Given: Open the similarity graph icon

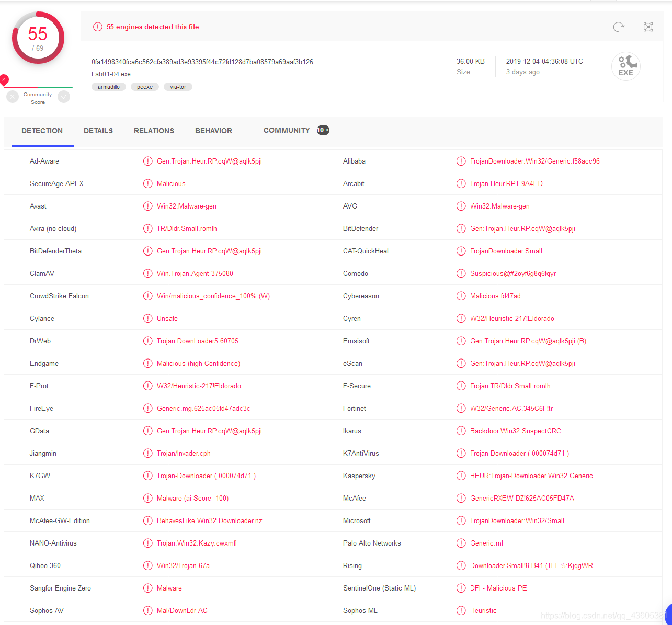Looking at the screenshot, I should [648, 27].
